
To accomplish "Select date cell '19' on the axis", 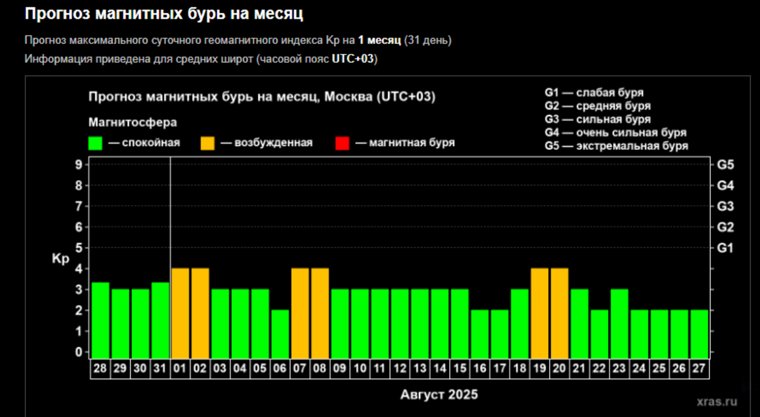I will coord(539,369).
